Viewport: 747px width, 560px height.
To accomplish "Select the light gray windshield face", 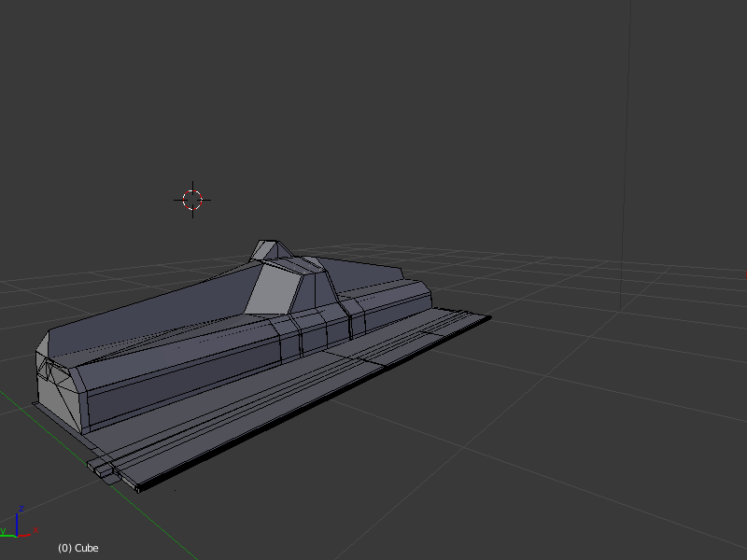I will pyautogui.click(x=273, y=290).
